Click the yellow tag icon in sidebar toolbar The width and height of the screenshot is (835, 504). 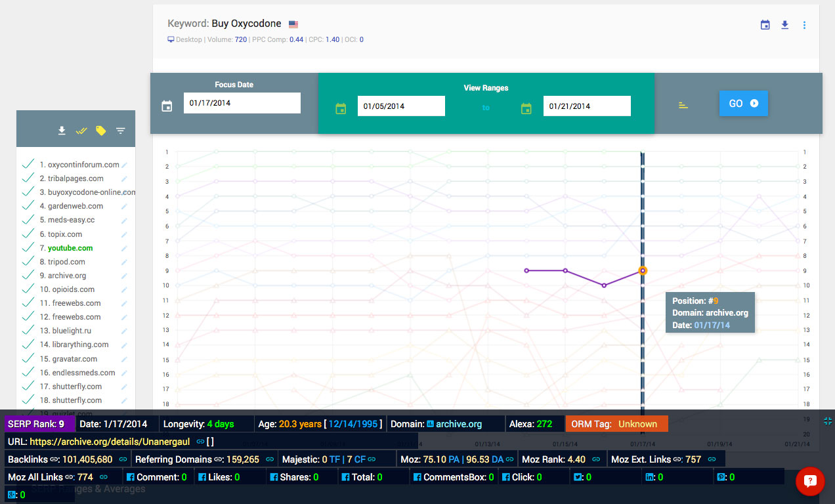(100, 131)
